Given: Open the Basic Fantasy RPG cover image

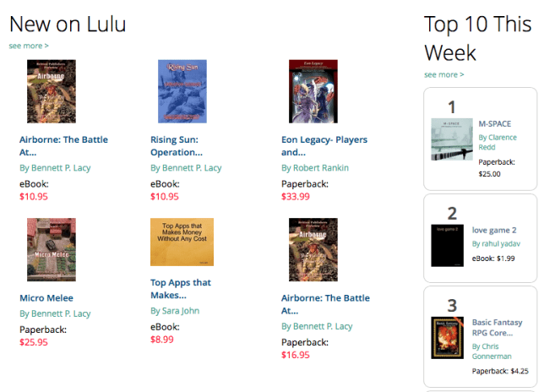Looking at the screenshot, I should click(447, 338).
